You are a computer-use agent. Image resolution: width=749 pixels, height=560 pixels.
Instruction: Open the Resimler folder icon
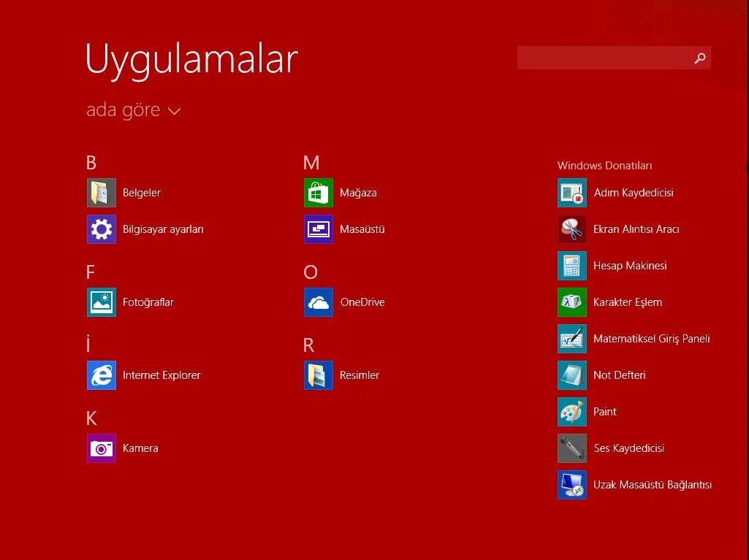tap(319, 375)
